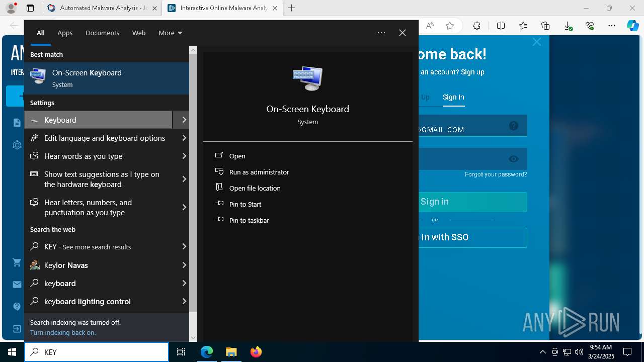
Task: Open network status tray icon
Action: click(x=567, y=352)
